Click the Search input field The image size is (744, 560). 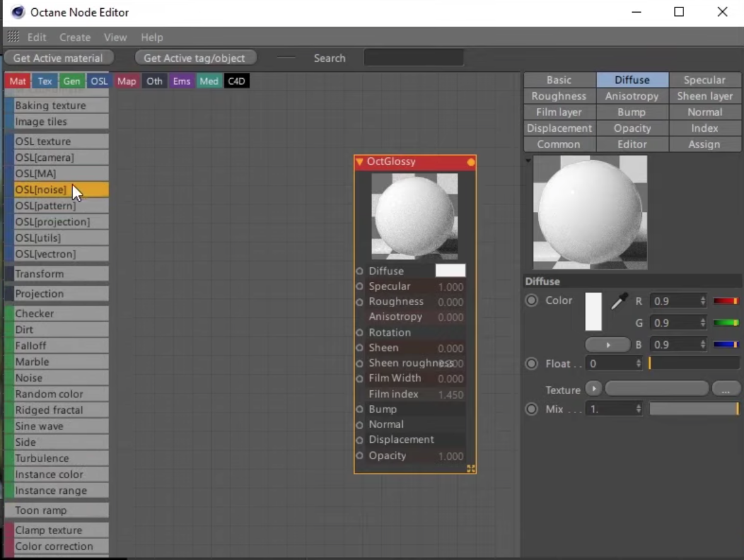(x=414, y=58)
